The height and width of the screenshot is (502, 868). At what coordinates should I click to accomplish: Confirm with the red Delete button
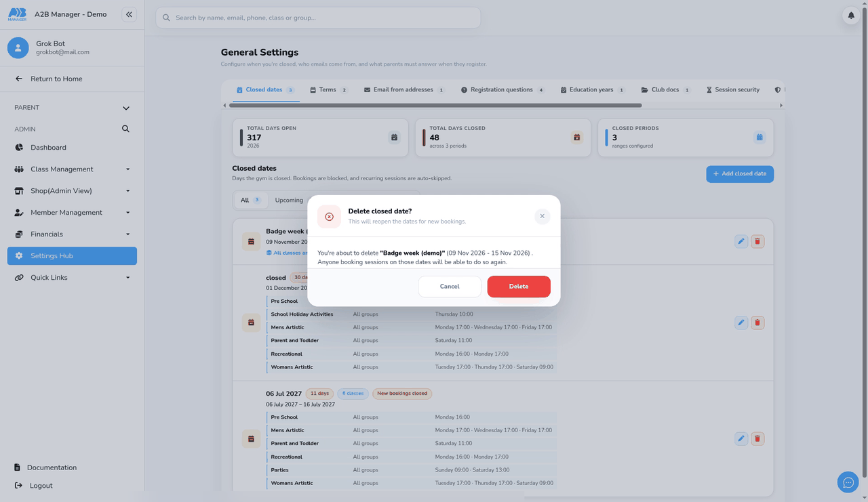(x=519, y=287)
